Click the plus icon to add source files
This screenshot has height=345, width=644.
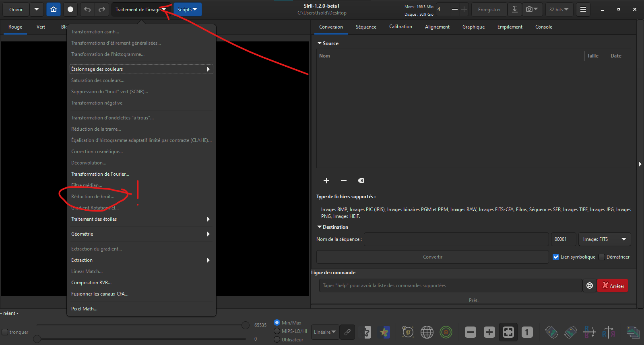tap(326, 181)
